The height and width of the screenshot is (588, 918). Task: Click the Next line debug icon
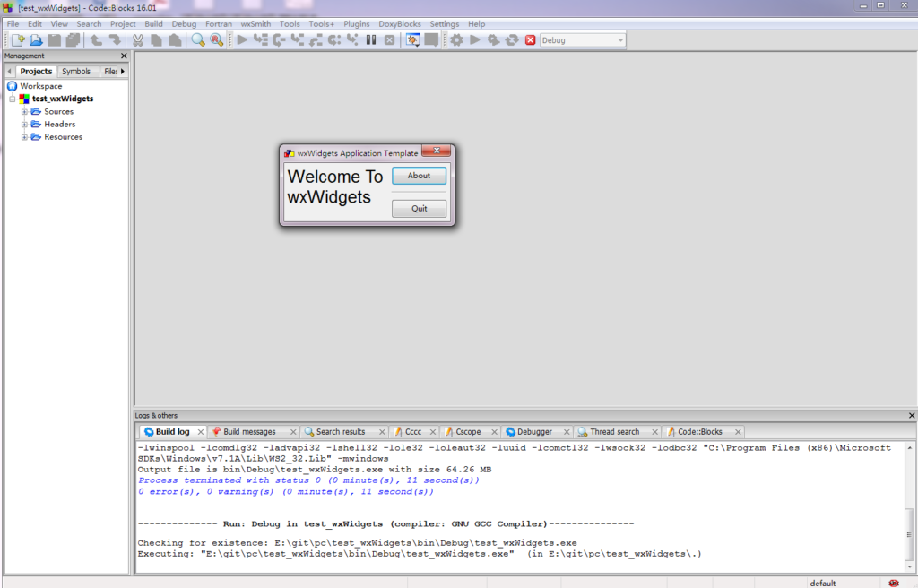click(280, 39)
